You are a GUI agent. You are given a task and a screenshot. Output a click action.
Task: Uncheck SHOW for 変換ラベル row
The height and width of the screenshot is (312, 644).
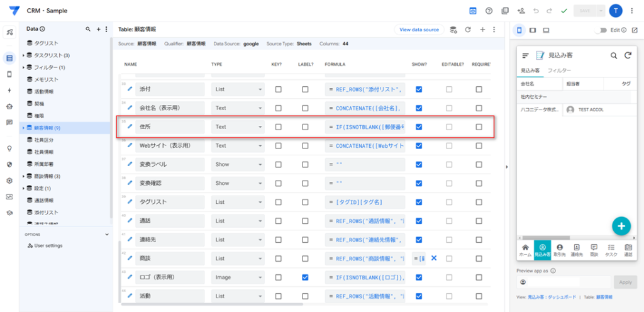(419, 164)
